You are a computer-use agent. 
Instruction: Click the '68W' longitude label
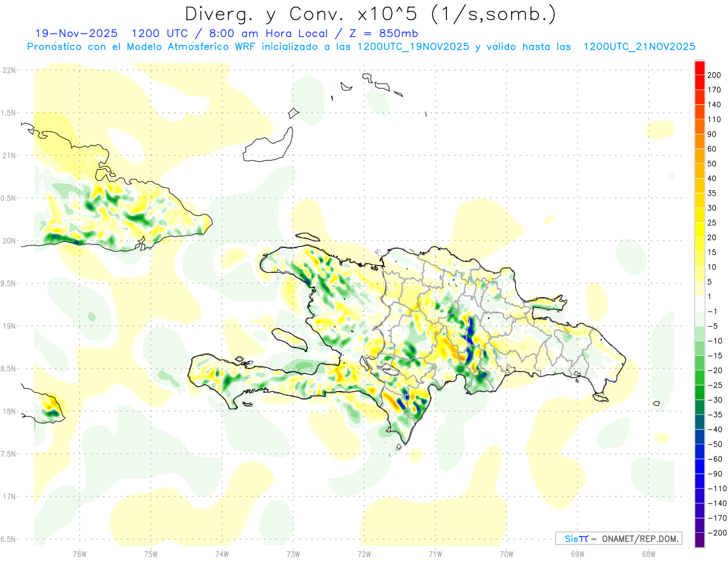649,554
